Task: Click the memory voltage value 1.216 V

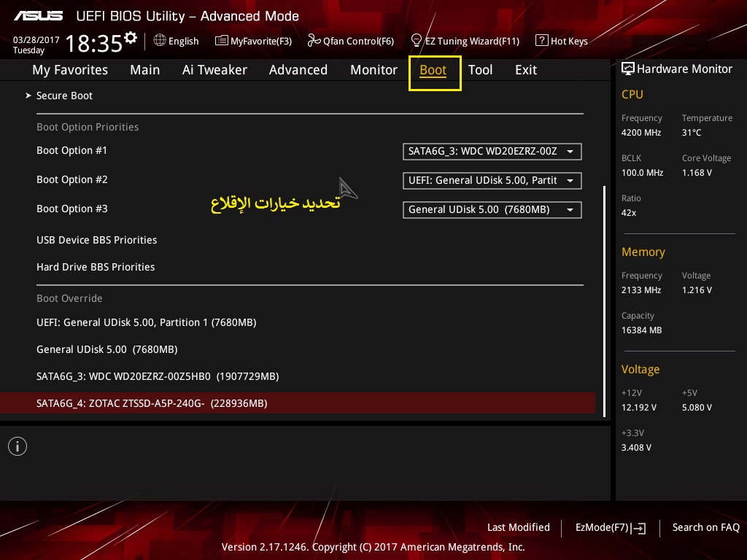Action: tap(697, 290)
